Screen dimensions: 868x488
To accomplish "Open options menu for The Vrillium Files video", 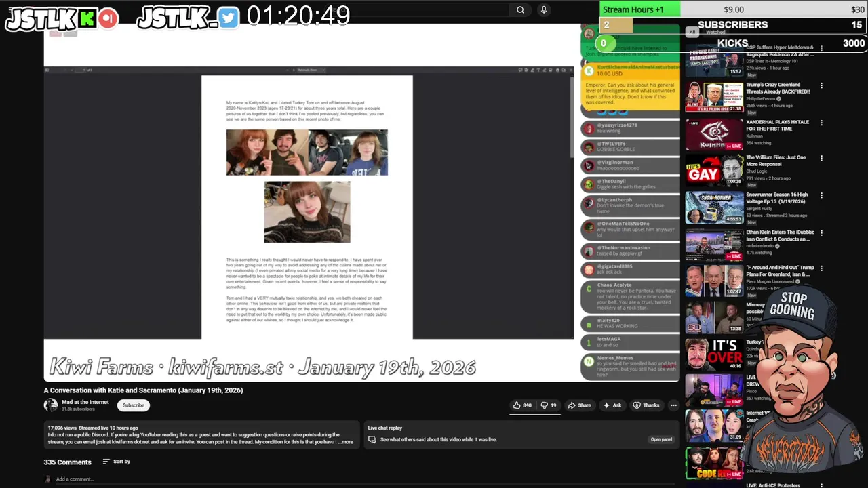I will [x=821, y=159].
